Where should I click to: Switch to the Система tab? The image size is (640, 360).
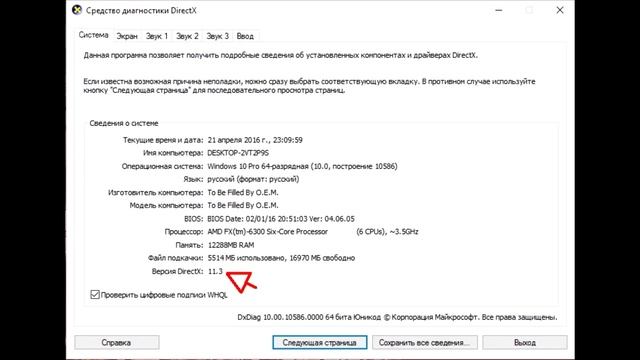tap(93, 35)
